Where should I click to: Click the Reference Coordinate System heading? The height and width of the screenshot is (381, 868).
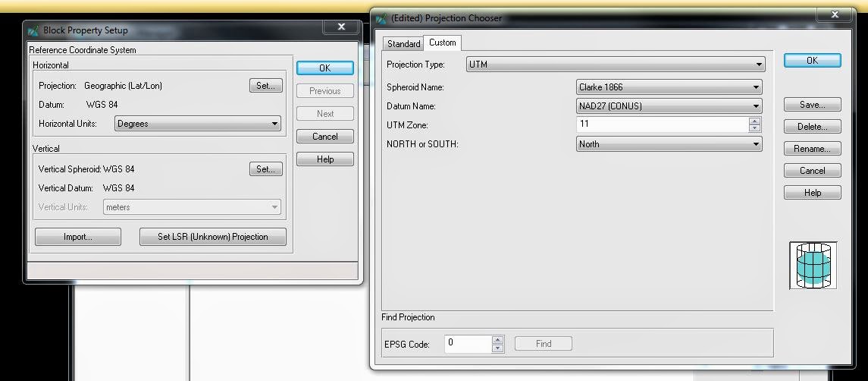(83, 50)
